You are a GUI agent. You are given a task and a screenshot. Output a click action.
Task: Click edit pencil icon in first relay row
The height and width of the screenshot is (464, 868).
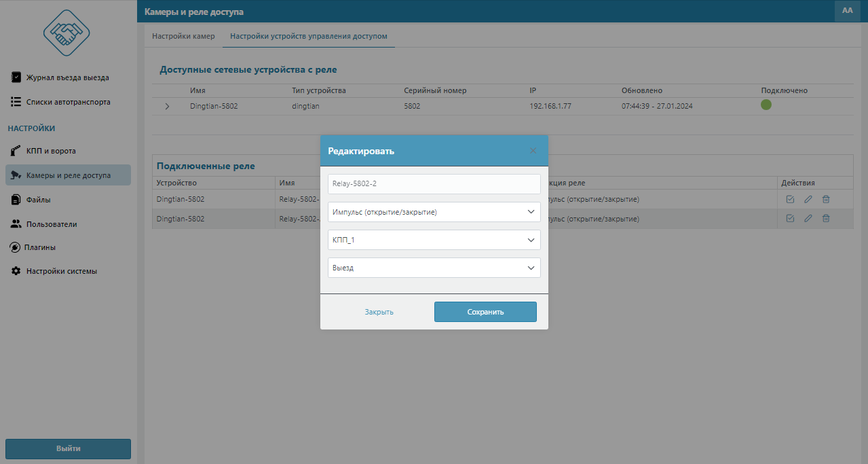click(x=808, y=200)
